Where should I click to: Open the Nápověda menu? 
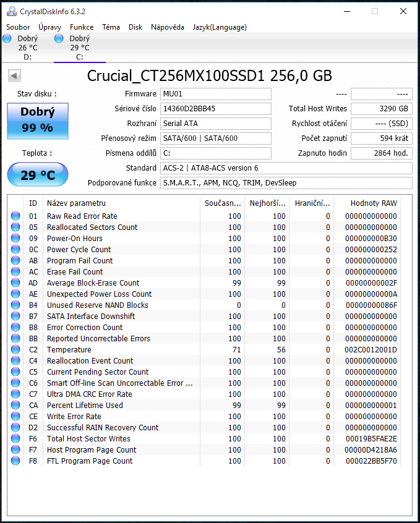click(x=167, y=27)
